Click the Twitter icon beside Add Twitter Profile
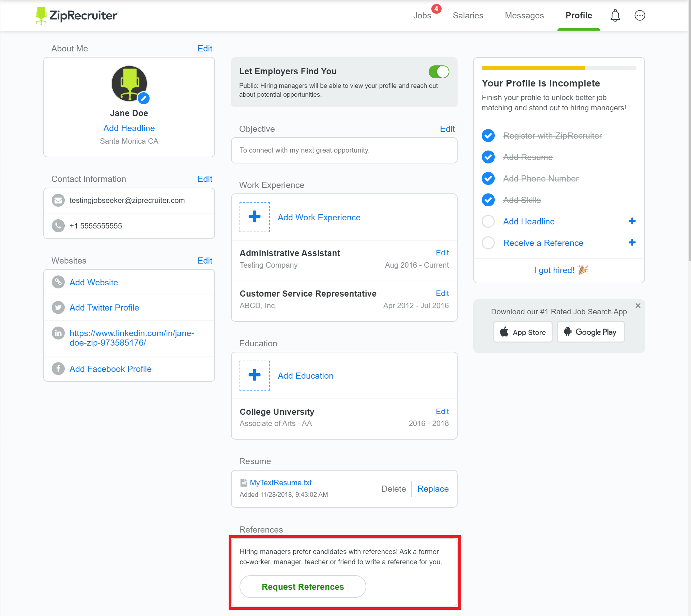 58,307
